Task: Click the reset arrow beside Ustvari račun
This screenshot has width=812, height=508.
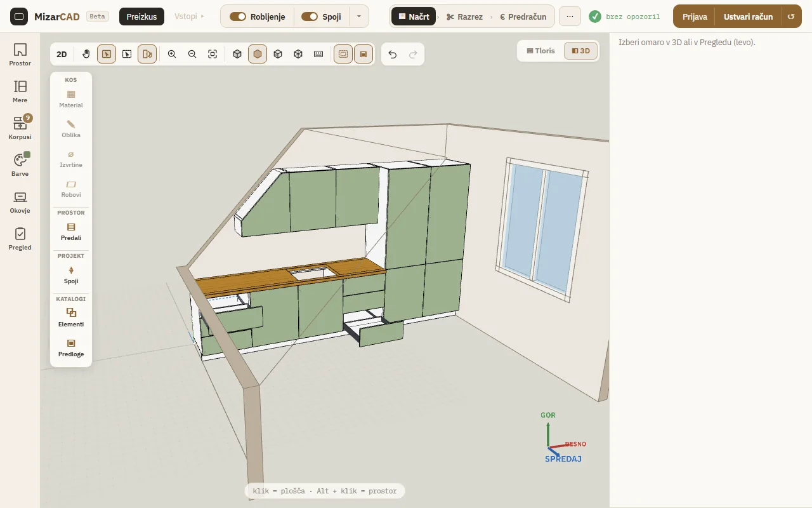Action: [790, 17]
